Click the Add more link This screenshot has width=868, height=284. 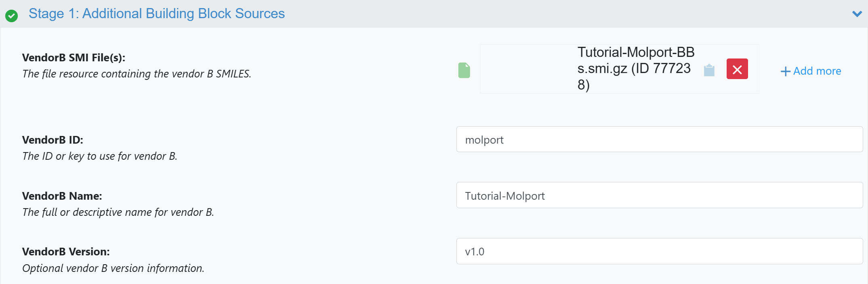pos(817,71)
